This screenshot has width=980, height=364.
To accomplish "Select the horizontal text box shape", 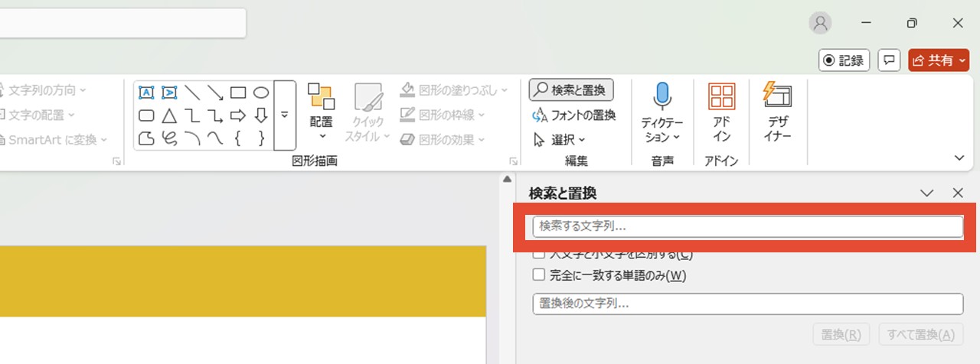I will [146, 93].
